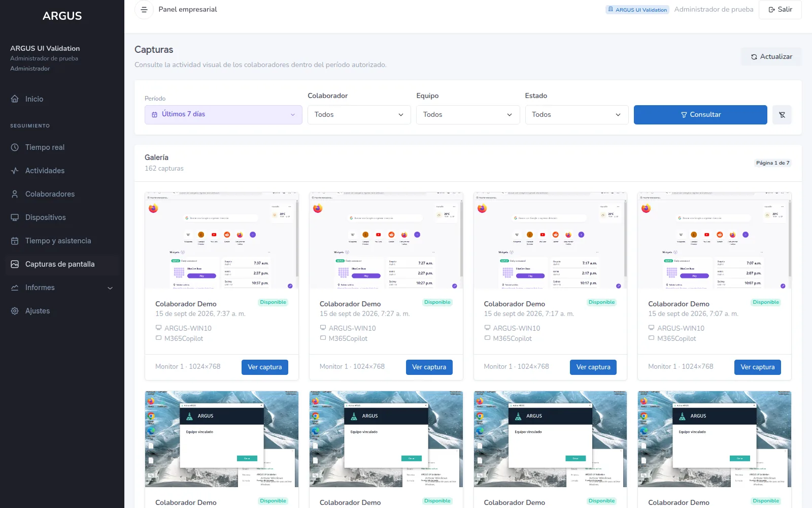Open the 7:07 a. m. capture thumbnail
The width and height of the screenshot is (812, 508).
pyautogui.click(x=715, y=240)
